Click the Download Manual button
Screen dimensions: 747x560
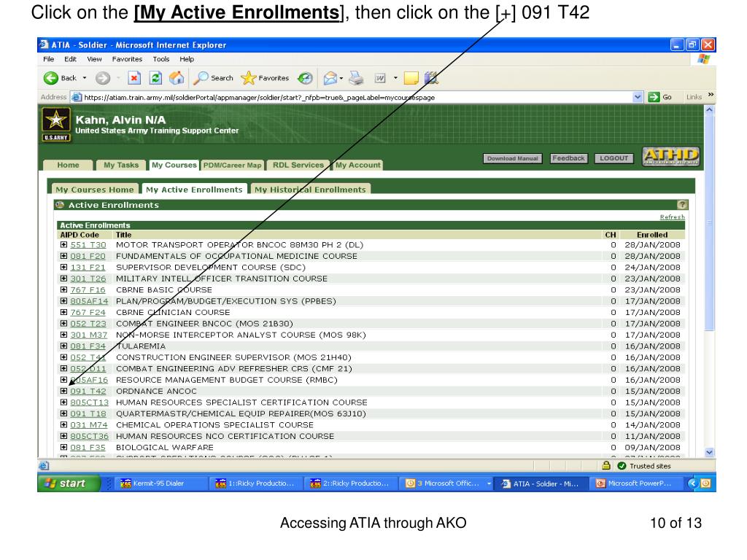(x=513, y=158)
